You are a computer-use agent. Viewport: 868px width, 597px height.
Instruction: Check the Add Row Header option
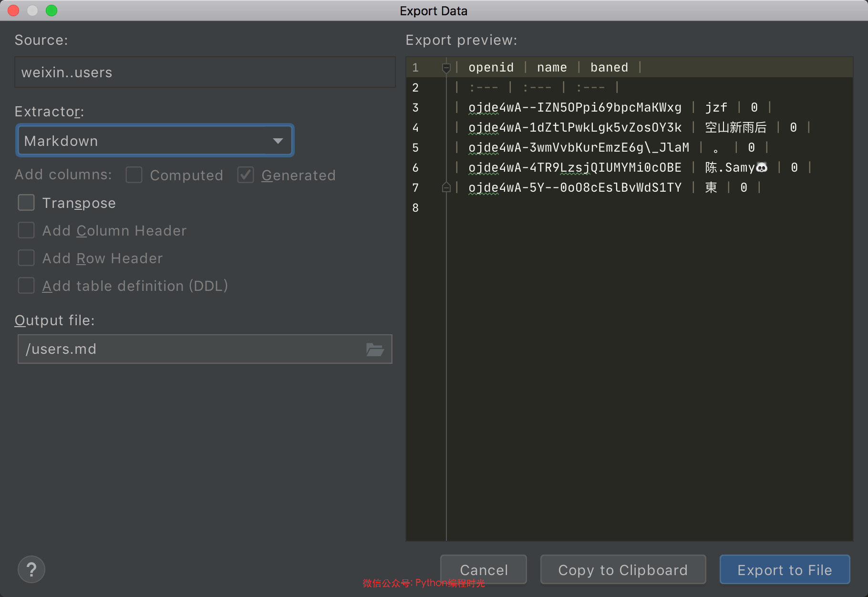26,258
